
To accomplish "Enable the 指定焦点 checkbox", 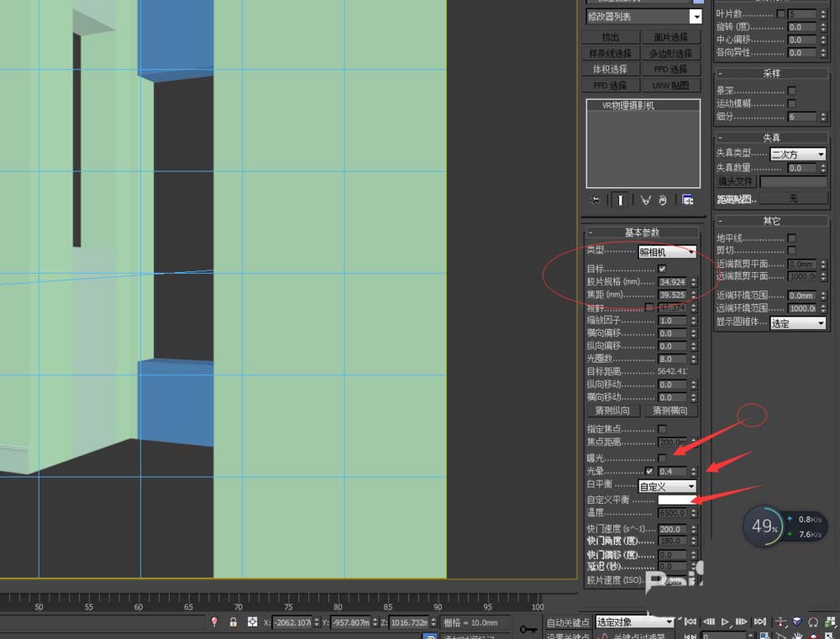I will point(662,429).
